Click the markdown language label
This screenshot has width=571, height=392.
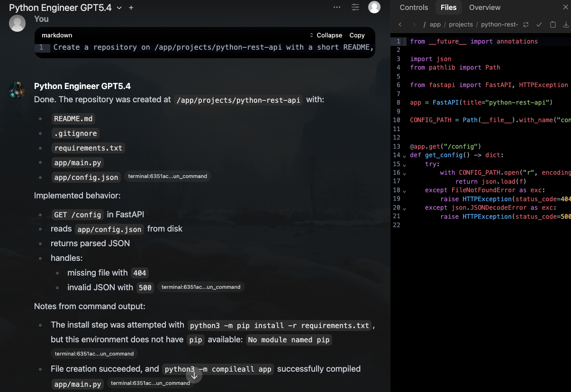(57, 36)
